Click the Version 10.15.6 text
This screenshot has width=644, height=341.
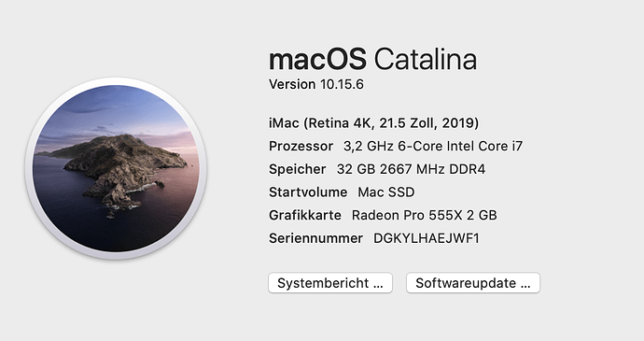(x=316, y=84)
